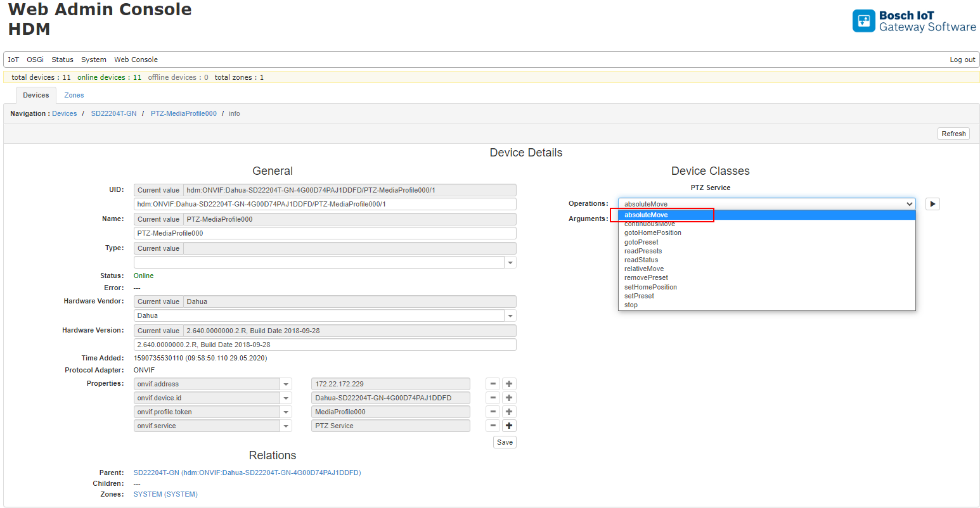
Task: Click the Bosch IoT Gateway logo
Action: click(x=913, y=21)
